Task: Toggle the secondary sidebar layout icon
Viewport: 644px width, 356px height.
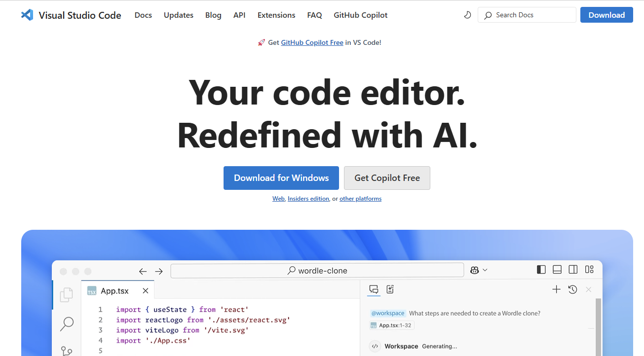Action: click(573, 269)
